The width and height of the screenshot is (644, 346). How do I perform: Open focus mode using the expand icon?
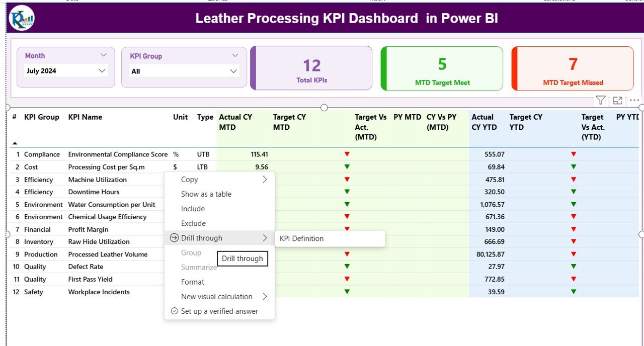tap(618, 100)
